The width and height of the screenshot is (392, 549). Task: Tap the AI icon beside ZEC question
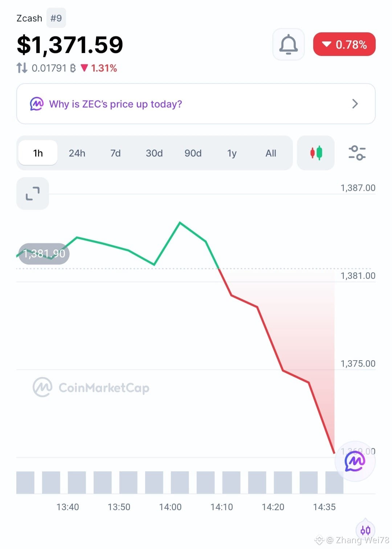(37, 104)
